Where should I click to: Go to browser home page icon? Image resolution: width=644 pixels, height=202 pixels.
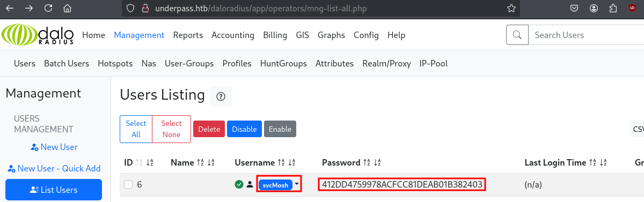67,9
